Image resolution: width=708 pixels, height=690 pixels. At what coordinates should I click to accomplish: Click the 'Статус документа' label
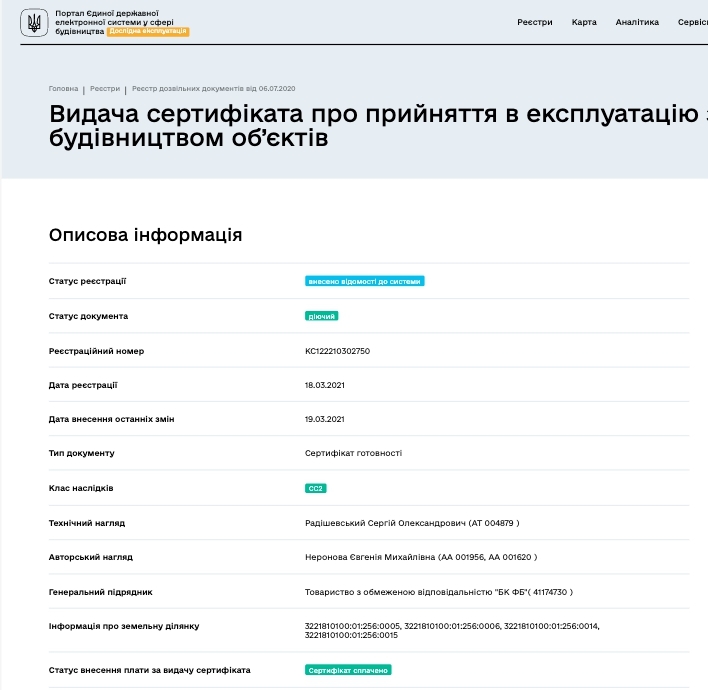pyautogui.click(x=88, y=316)
